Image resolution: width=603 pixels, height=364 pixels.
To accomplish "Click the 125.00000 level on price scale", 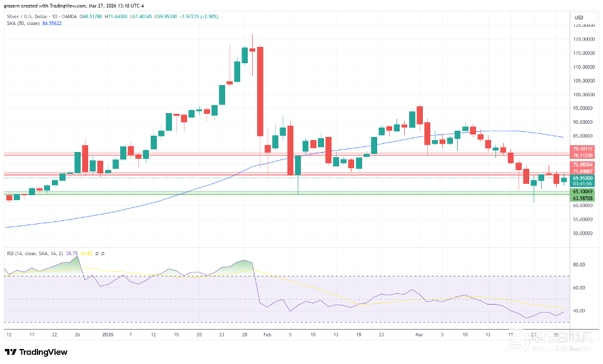I will [x=584, y=26].
